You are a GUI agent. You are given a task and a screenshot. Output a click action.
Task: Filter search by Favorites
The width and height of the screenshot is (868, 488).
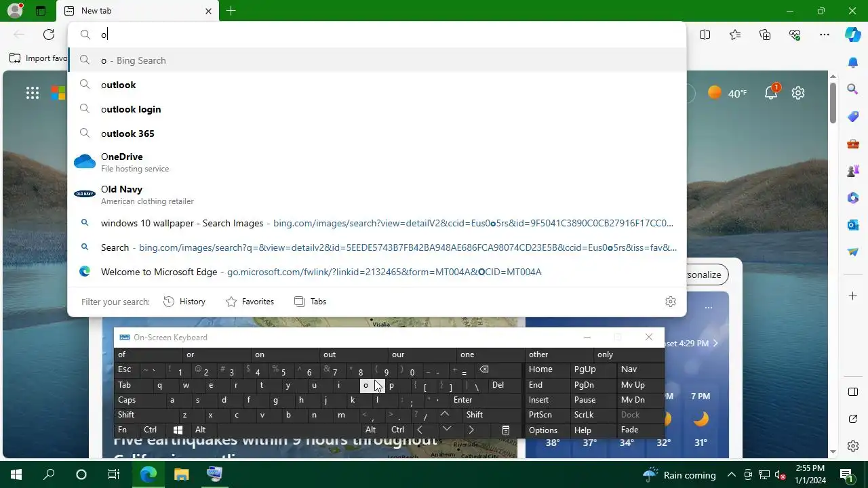[250, 302]
